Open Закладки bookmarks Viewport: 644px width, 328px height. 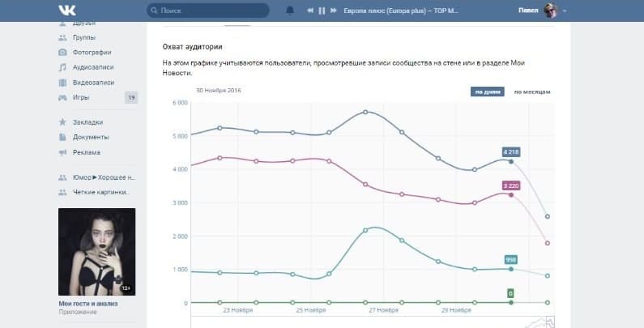pos(87,122)
